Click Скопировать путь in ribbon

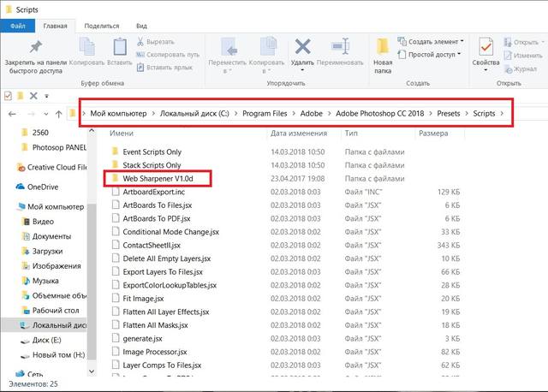click(x=168, y=55)
